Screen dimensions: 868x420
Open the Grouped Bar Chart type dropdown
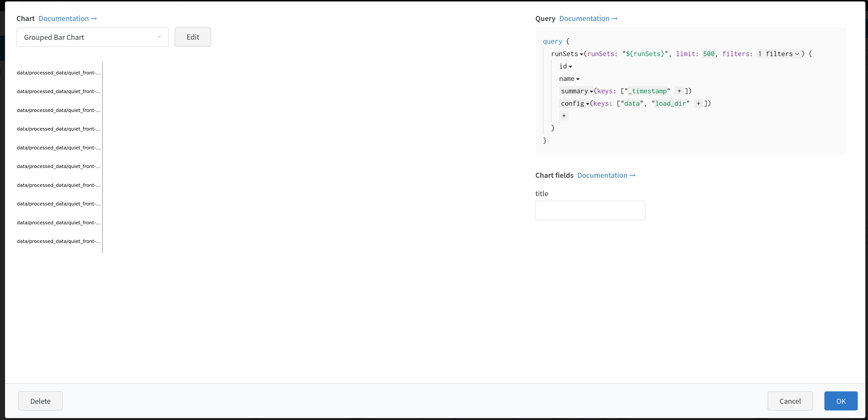(x=92, y=37)
